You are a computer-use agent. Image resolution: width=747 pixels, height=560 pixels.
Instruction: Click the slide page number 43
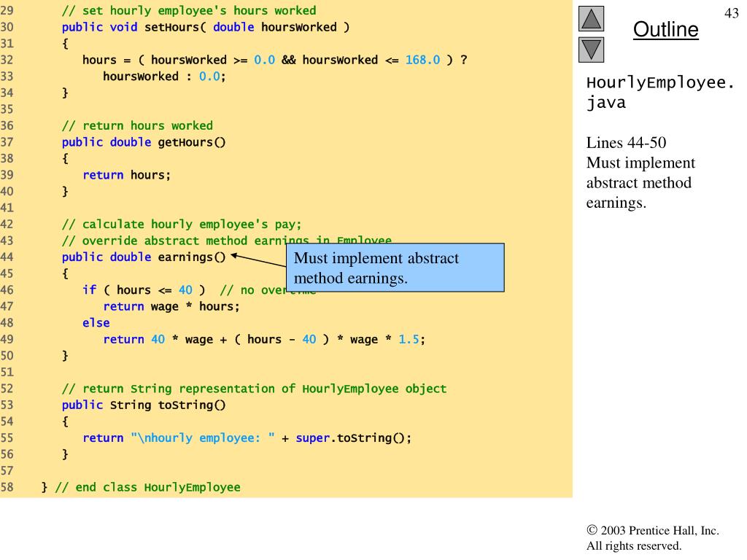[732, 14]
